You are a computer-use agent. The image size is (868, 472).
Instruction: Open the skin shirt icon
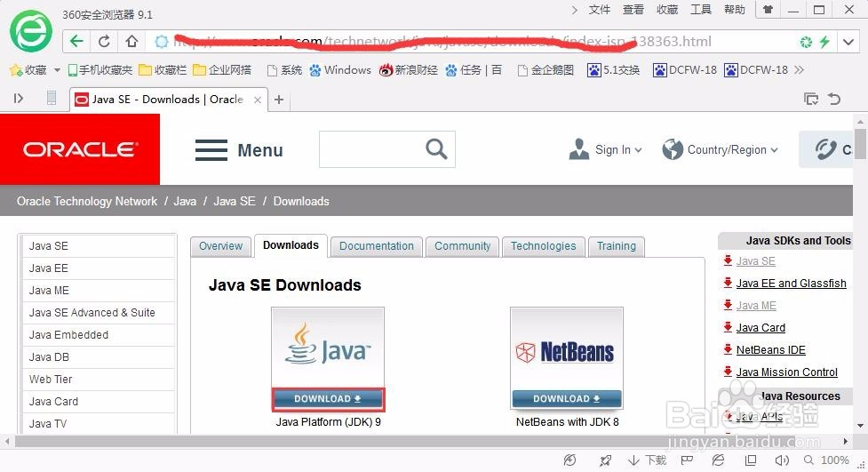[768, 10]
